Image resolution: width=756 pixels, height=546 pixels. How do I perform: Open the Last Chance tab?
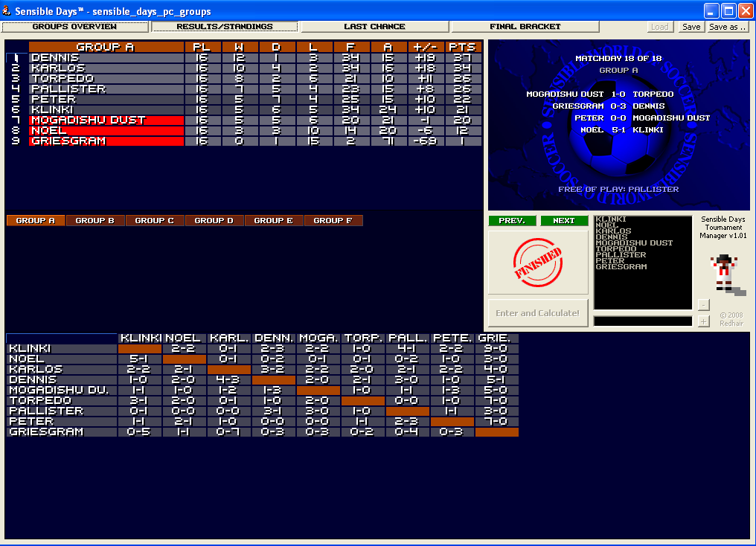tap(374, 27)
